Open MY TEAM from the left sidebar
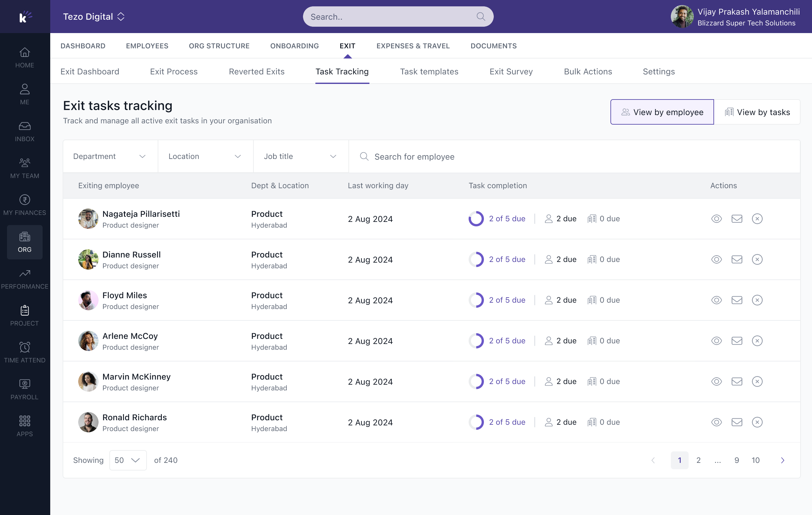Viewport: 812px width, 515px height. [x=24, y=168]
